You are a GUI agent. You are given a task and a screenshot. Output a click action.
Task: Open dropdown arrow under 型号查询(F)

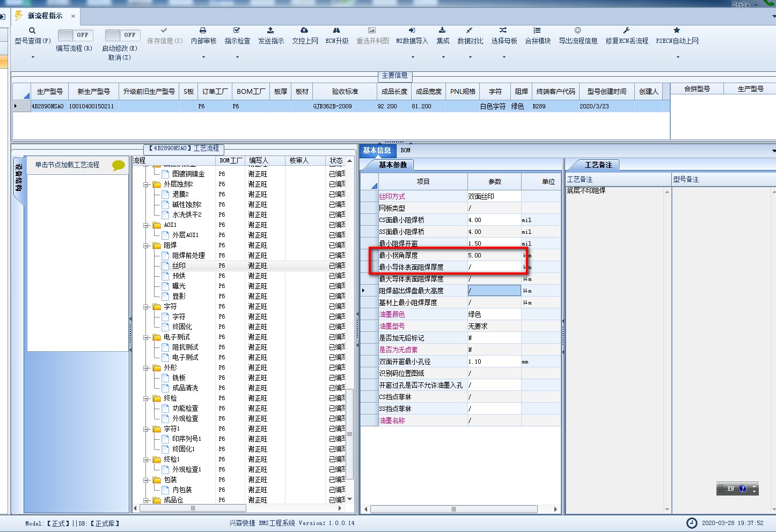click(33, 57)
